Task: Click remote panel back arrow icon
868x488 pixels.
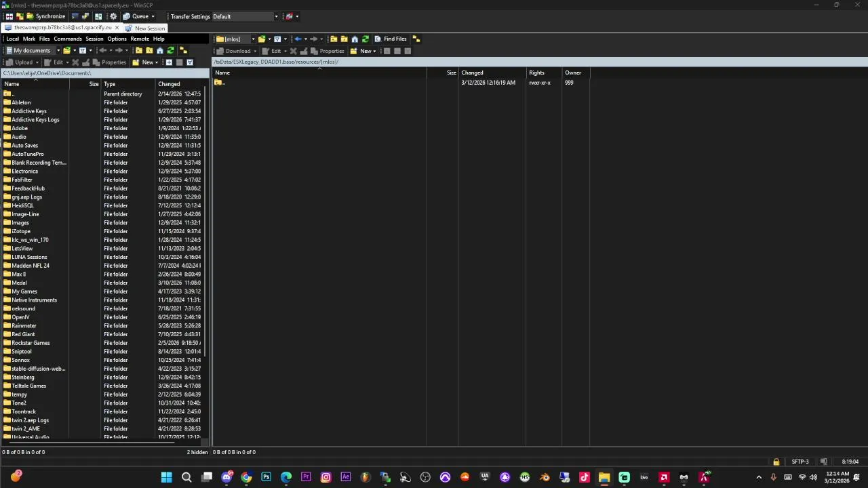Action: [x=298, y=39]
